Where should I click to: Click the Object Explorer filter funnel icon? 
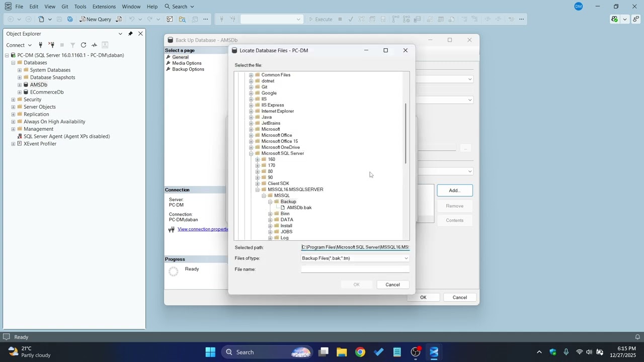pyautogui.click(x=72, y=45)
